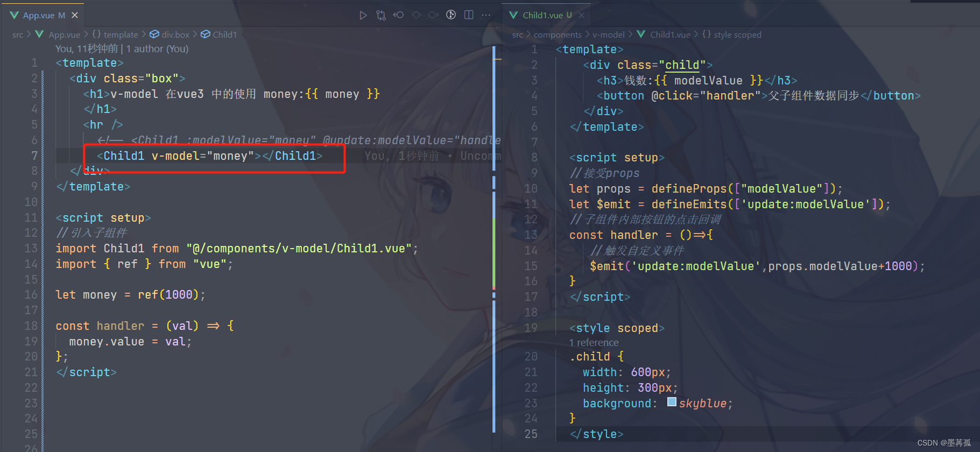This screenshot has width=980, height=452.
Task: Open previous revision arrow-circle icon
Action: 399,15
